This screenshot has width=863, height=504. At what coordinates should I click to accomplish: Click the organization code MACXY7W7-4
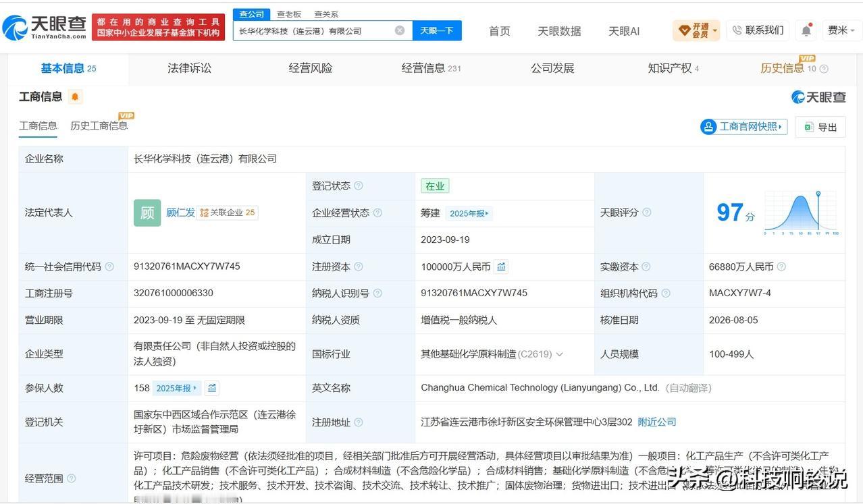(x=740, y=293)
